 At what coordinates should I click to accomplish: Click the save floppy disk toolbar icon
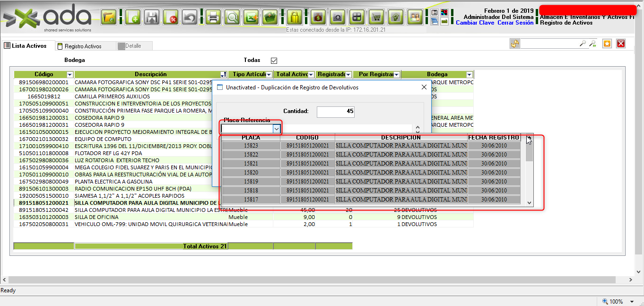(151, 17)
